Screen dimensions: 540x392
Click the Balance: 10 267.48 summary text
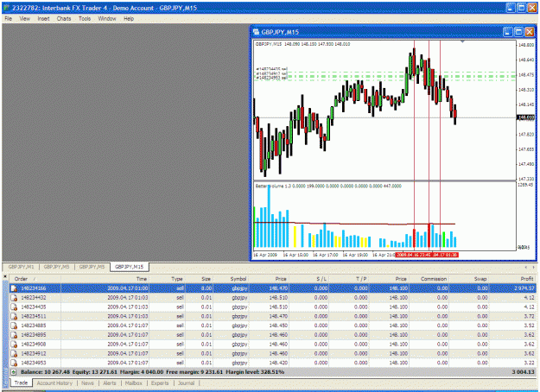click(x=45, y=372)
